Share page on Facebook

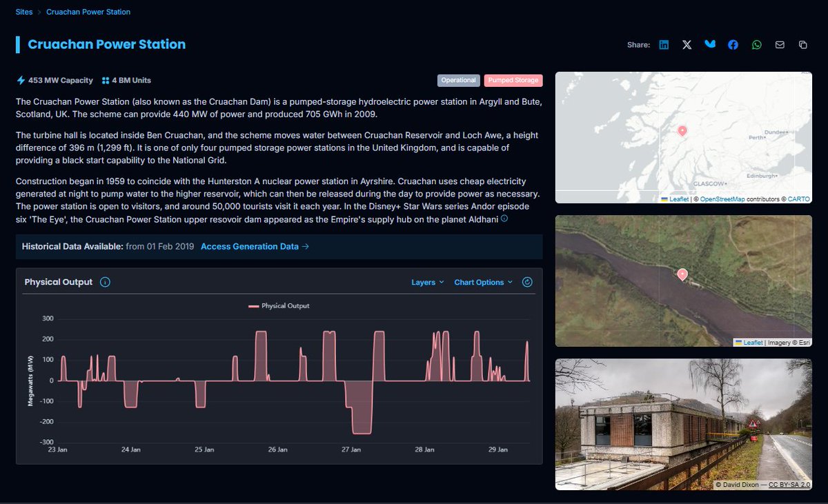tap(733, 45)
